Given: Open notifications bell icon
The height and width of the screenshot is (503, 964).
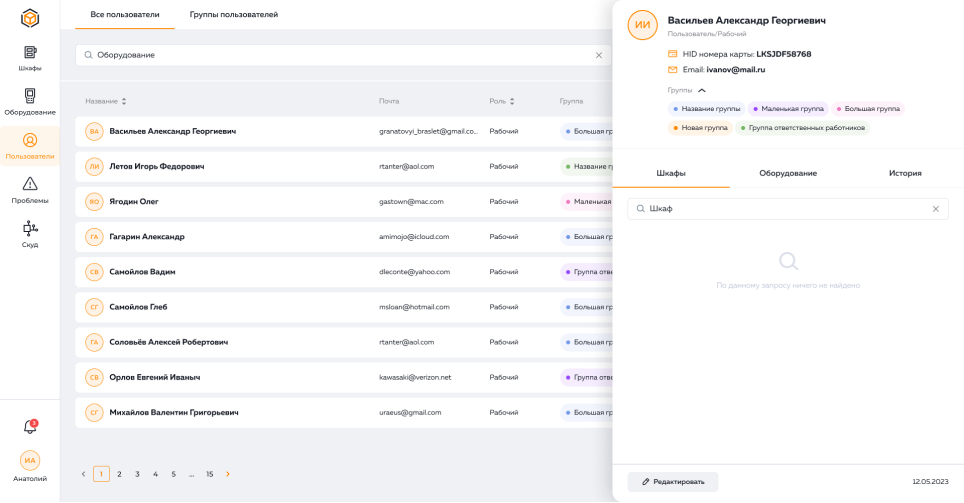Looking at the screenshot, I should 30,427.
